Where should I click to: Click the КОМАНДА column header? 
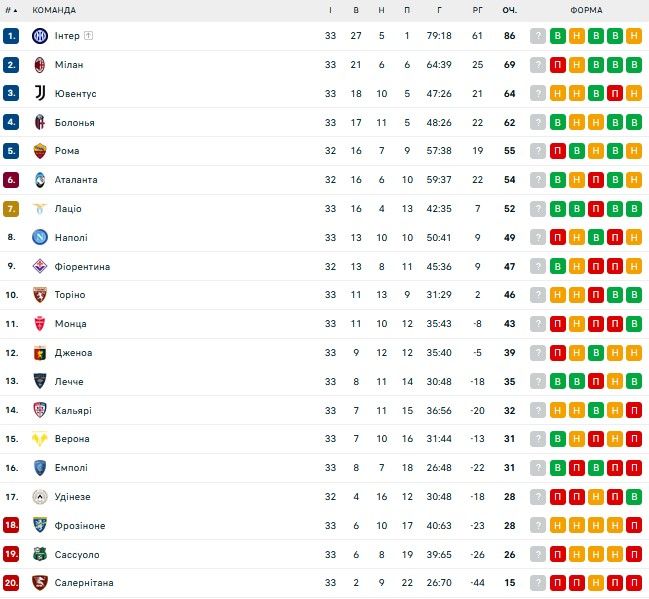pos(54,10)
